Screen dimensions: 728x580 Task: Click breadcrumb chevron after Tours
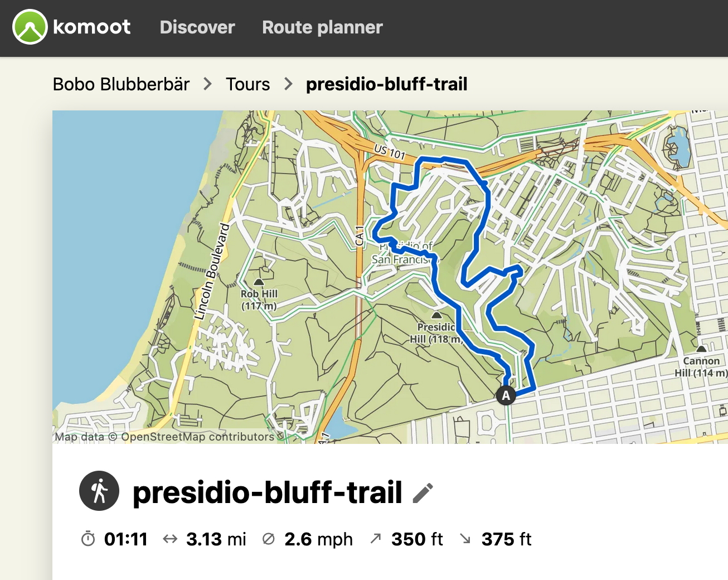288,84
